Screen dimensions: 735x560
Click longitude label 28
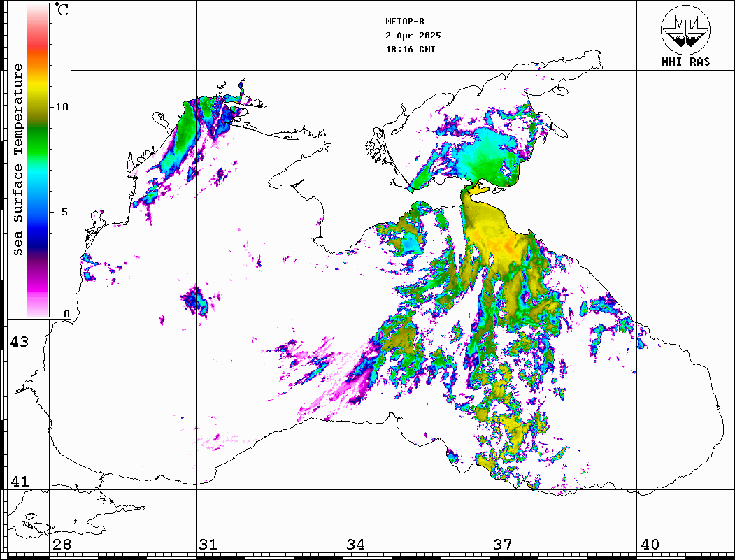62,544
